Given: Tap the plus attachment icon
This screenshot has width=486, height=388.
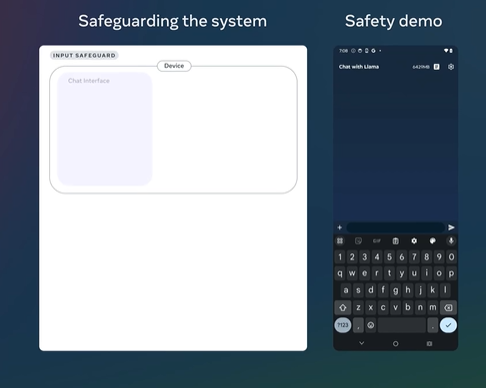Looking at the screenshot, I should point(340,227).
